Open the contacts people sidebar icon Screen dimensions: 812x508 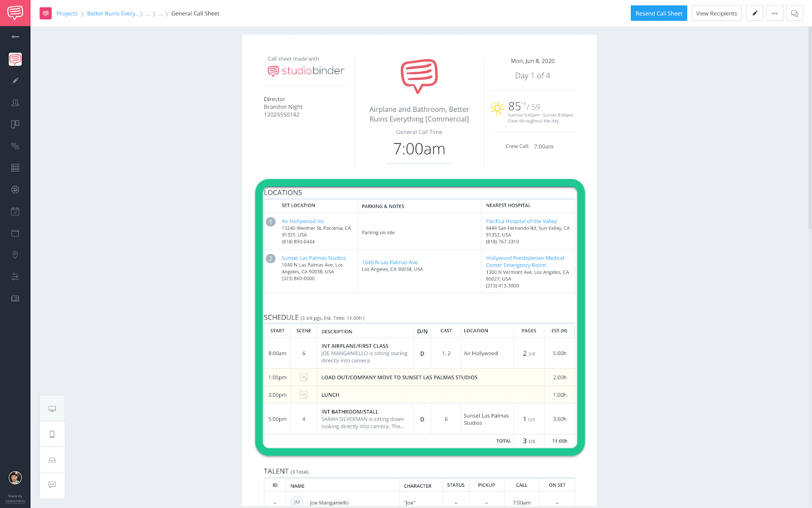pyautogui.click(x=15, y=103)
